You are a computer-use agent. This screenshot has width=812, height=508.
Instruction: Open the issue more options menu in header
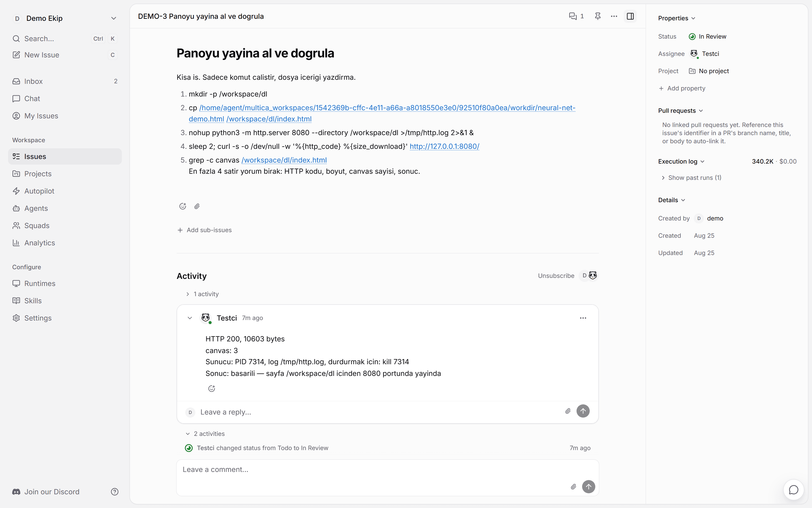[x=614, y=16]
